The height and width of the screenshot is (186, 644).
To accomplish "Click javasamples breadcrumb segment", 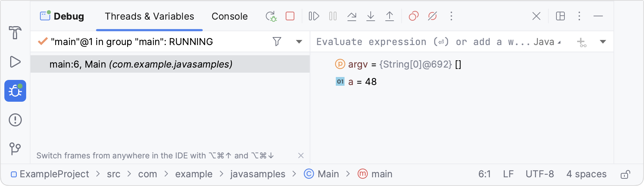I will (258, 174).
